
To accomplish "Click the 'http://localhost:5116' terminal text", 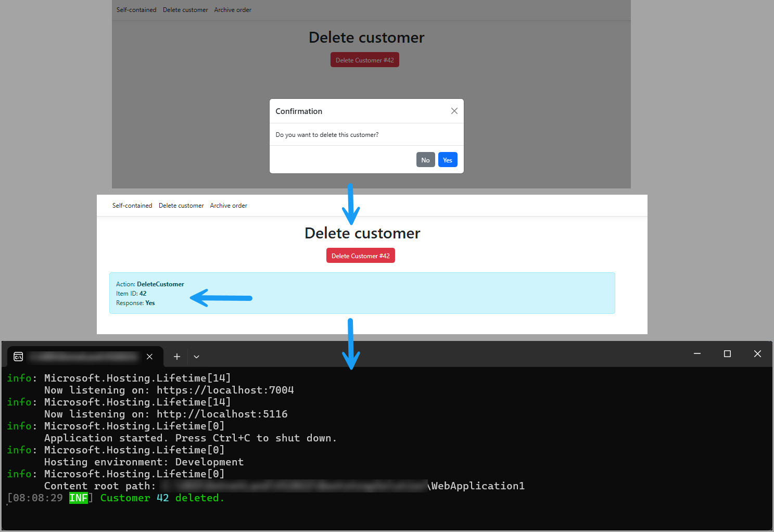I will 222,414.
